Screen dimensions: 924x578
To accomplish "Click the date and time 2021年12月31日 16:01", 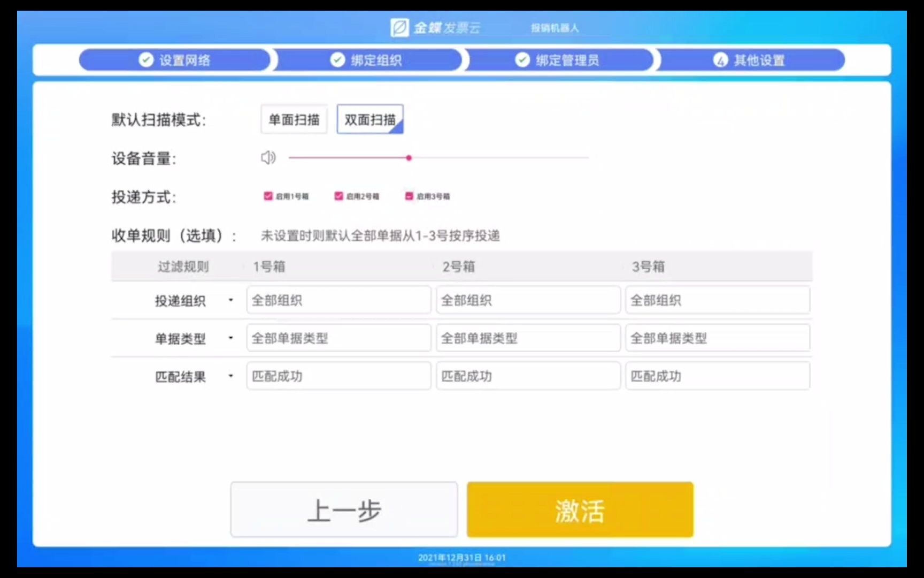I will [462, 558].
